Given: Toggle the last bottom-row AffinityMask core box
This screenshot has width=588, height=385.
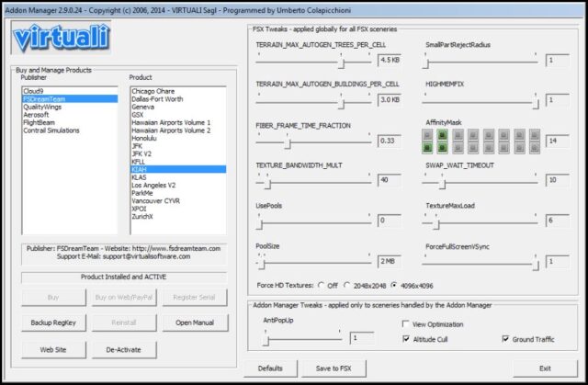Looking at the screenshot, I should tap(535, 148).
